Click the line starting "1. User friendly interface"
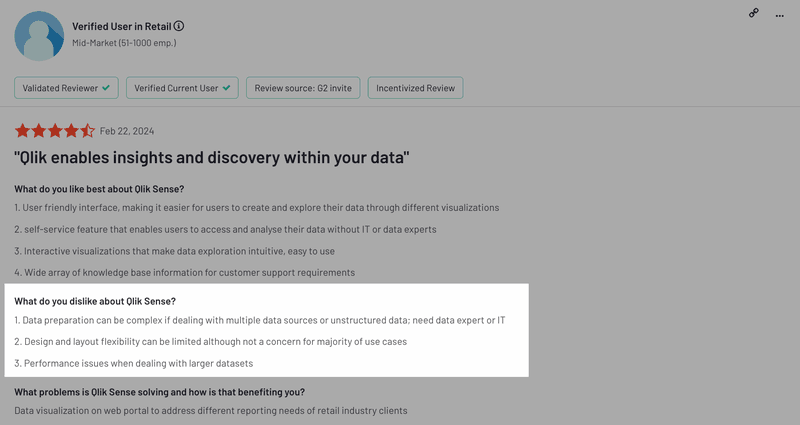This screenshot has width=800, height=425. (257, 208)
